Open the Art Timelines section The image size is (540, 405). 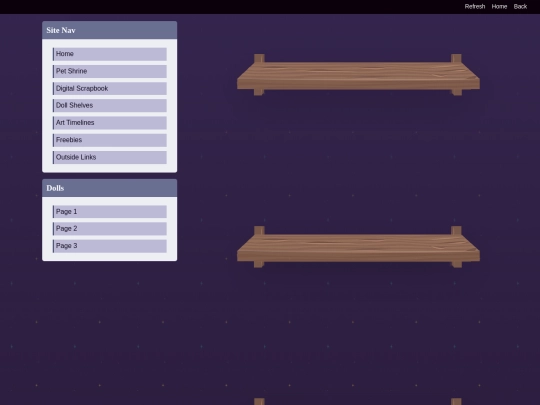point(110,123)
